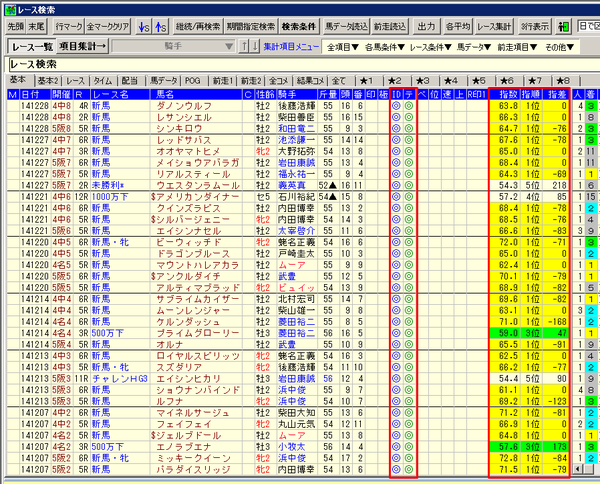Open the 騎手 aggregation combo box

173,46
